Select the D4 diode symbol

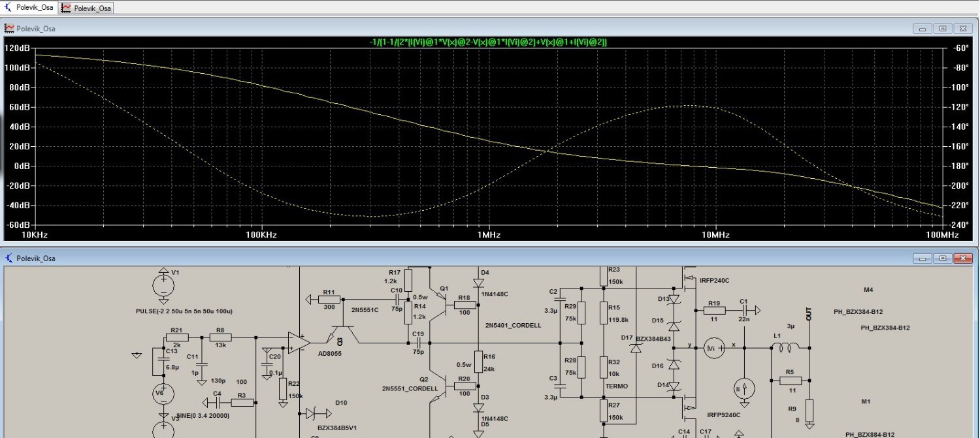[478, 283]
